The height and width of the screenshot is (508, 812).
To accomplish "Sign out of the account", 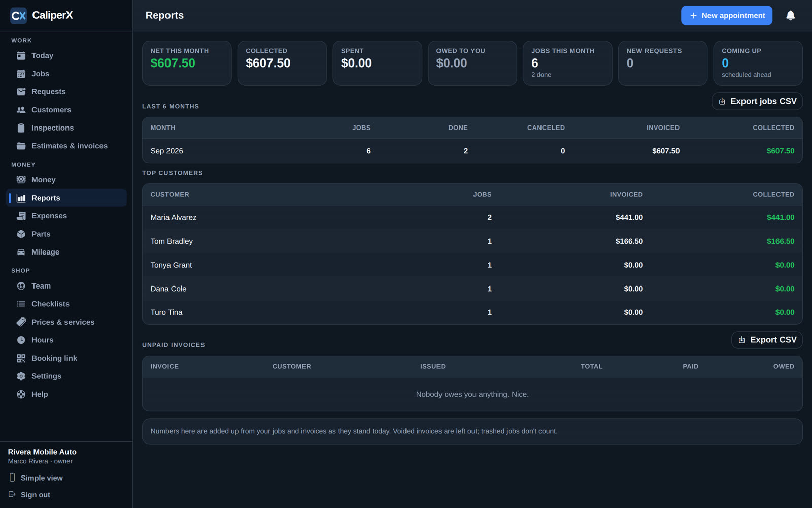I will 29,495.
